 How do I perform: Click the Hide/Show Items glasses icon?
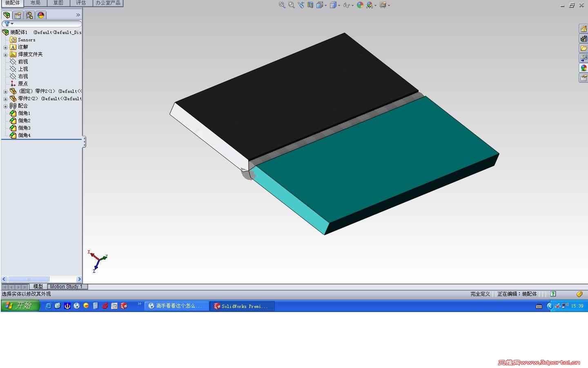pyautogui.click(x=346, y=5)
